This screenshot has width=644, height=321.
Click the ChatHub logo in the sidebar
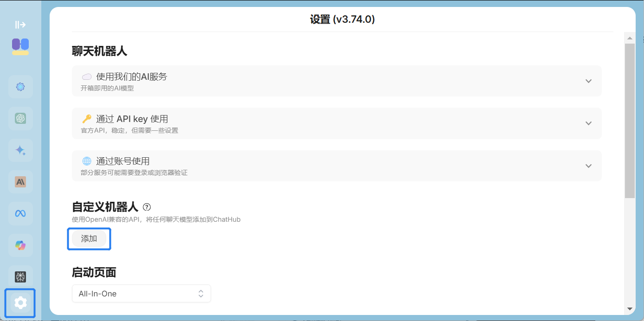click(20, 46)
